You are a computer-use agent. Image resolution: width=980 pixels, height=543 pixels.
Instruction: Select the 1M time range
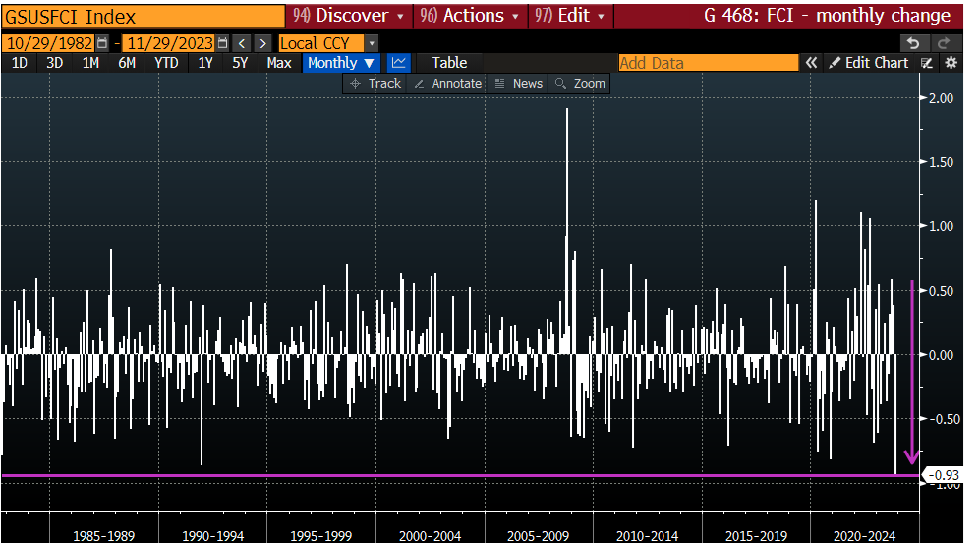tap(90, 63)
